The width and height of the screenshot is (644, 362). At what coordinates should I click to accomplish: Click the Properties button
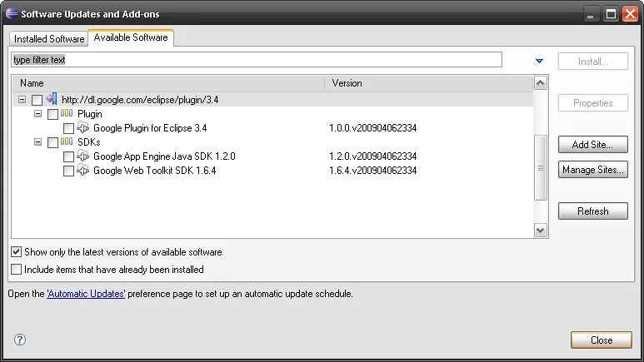[592, 102]
